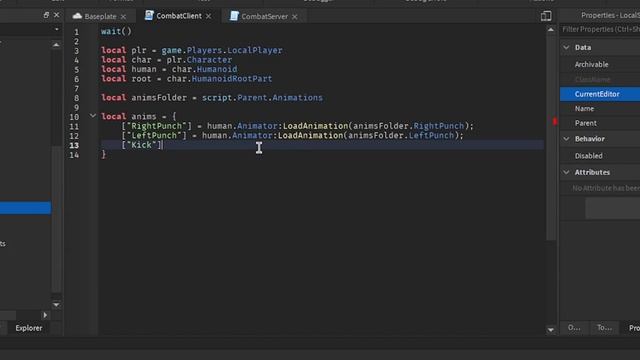Click LocalPlayer on line 3
Image resolution: width=640 pixels, height=360 pixels.
point(255,50)
